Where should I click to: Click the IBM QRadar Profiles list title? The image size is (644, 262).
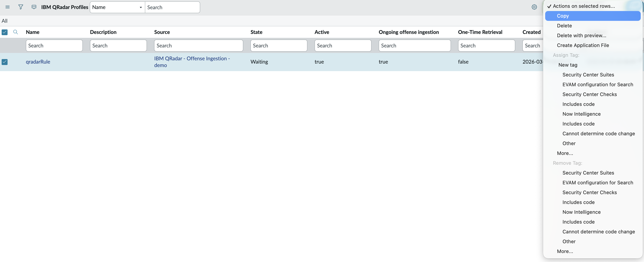click(65, 7)
